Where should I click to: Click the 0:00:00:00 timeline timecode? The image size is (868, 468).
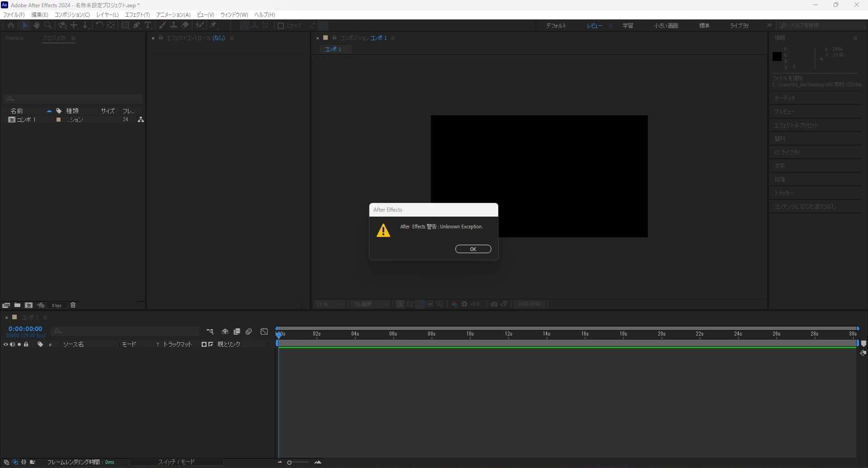coord(25,329)
